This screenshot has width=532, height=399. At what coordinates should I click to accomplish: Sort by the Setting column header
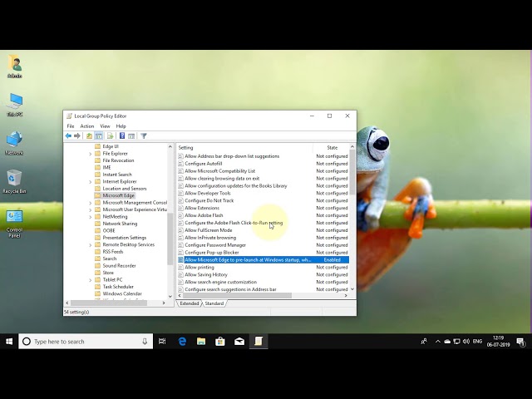click(x=245, y=148)
